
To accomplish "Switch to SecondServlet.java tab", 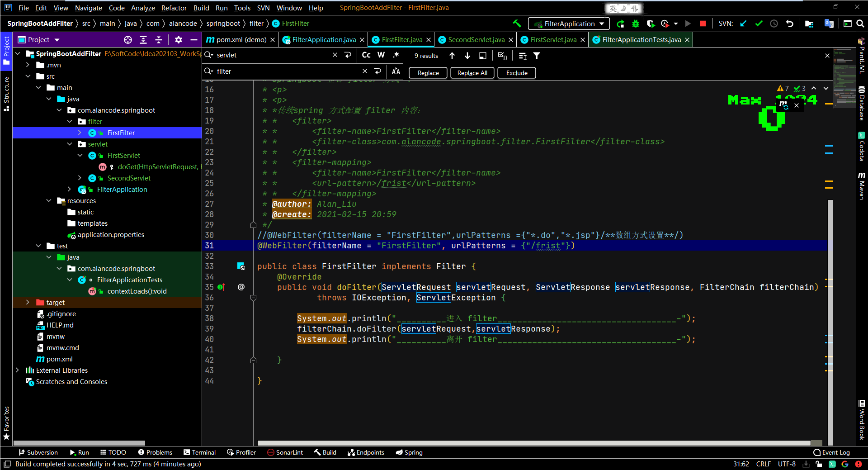I will (x=476, y=40).
